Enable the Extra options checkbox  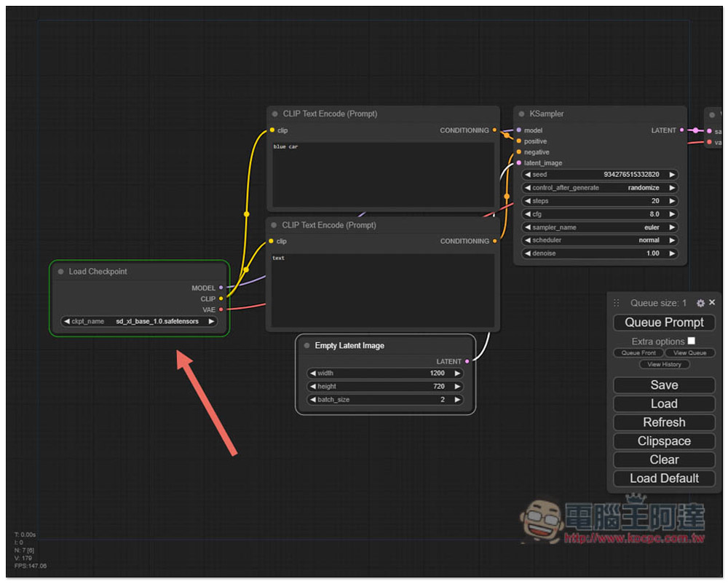(692, 342)
